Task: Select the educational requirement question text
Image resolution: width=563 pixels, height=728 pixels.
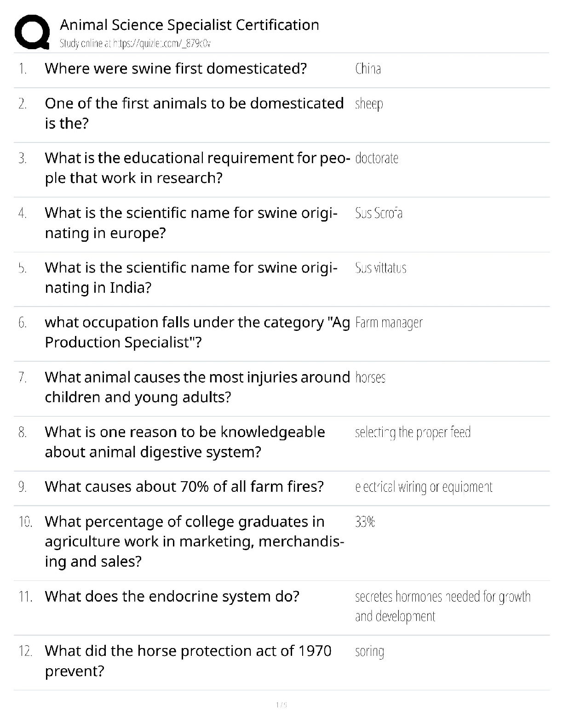Action: click(x=197, y=168)
